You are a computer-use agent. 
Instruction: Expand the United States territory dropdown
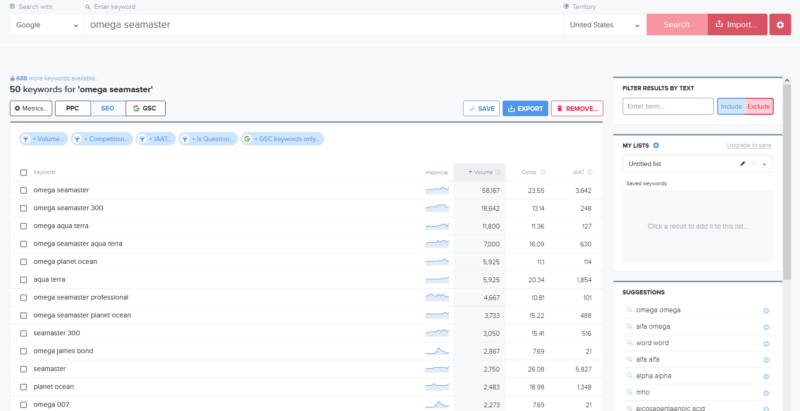click(x=603, y=24)
